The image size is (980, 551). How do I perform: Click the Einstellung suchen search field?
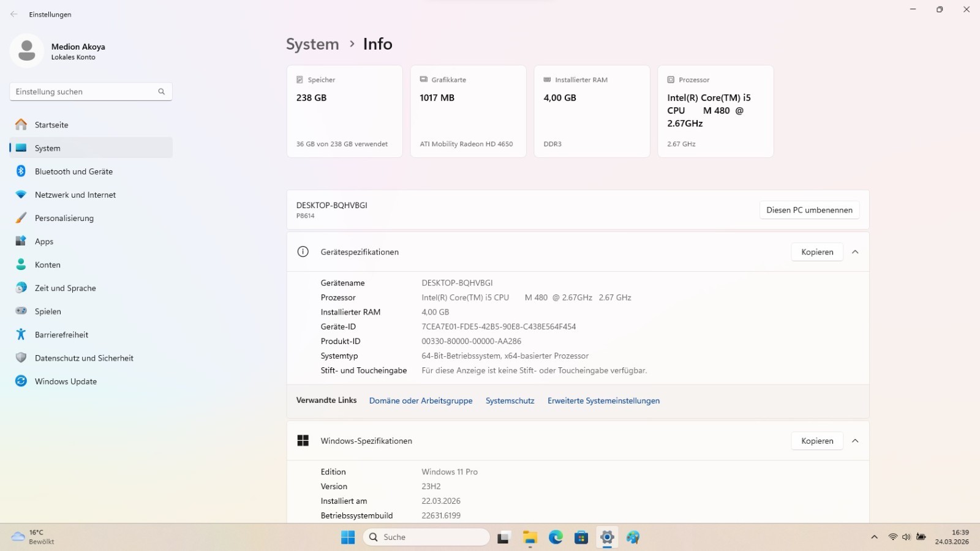tap(91, 92)
